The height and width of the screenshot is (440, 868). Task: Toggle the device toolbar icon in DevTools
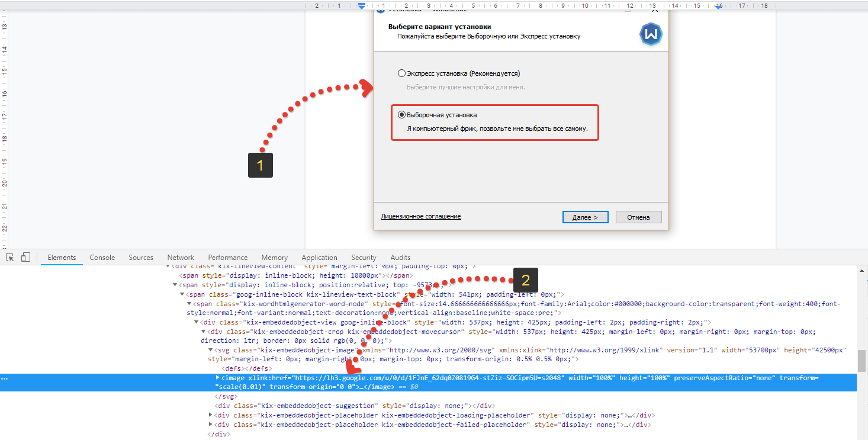25,257
